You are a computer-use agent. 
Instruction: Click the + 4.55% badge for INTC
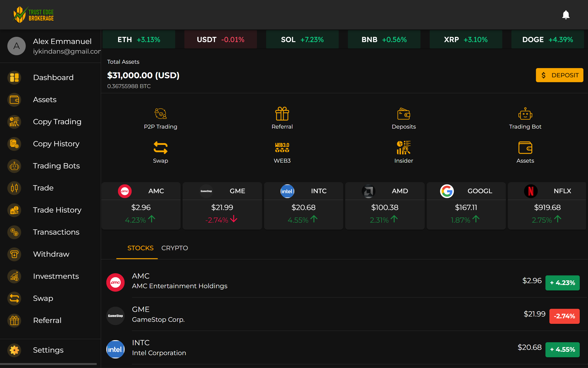point(562,350)
